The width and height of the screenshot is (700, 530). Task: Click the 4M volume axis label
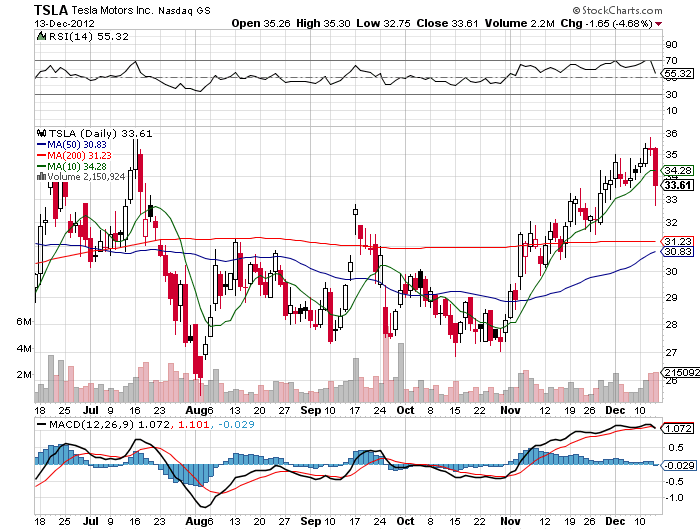click(x=24, y=348)
